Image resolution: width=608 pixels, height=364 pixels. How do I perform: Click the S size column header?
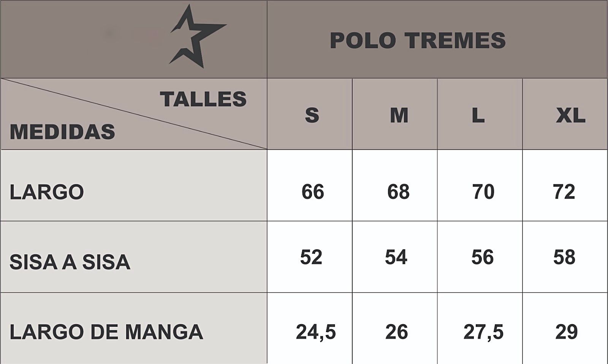click(312, 115)
